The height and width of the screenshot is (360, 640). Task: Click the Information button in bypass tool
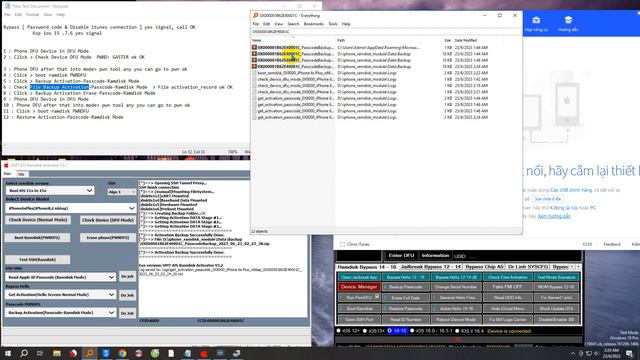click(x=435, y=256)
